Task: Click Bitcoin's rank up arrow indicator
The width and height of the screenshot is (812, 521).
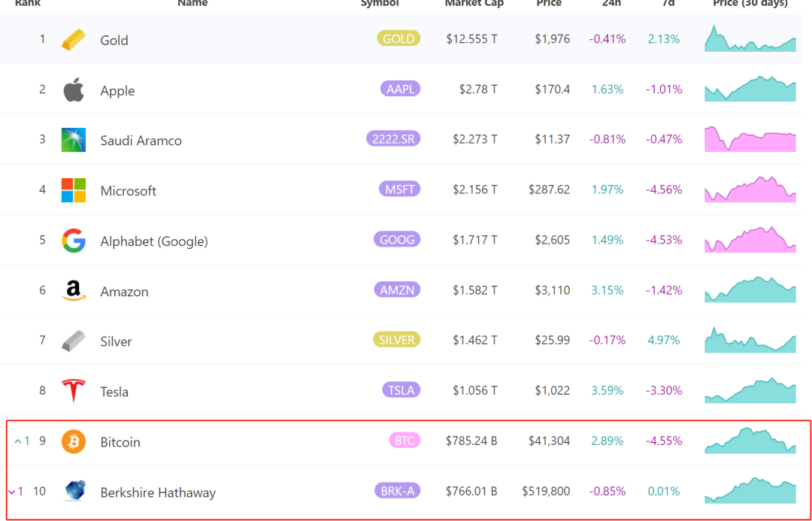Action: pos(18,441)
